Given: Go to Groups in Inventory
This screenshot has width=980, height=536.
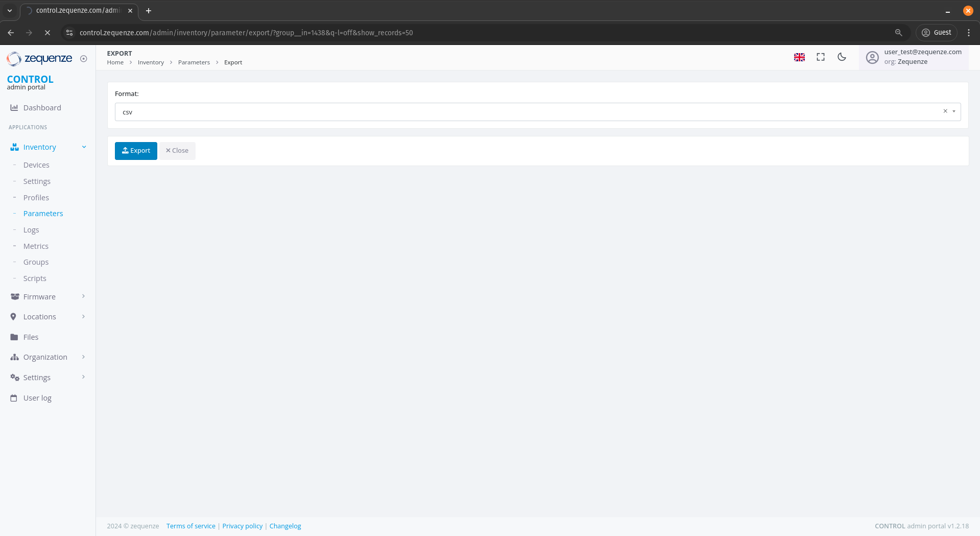Looking at the screenshot, I should point(36,262).
